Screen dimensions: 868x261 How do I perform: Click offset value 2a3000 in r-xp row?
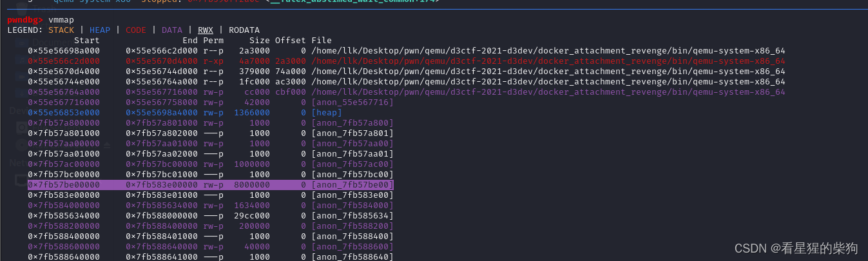[x=291, y=61]
